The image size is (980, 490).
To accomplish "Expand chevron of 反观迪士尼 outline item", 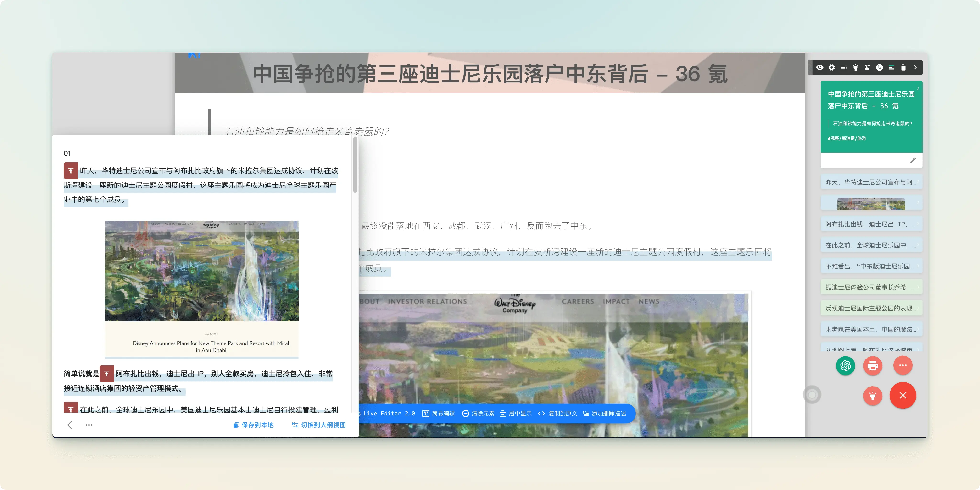I will point(918,308).
